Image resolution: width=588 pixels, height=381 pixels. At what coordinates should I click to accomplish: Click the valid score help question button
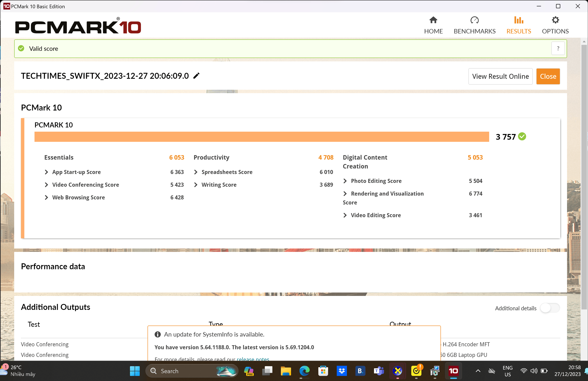click(558, 48)
